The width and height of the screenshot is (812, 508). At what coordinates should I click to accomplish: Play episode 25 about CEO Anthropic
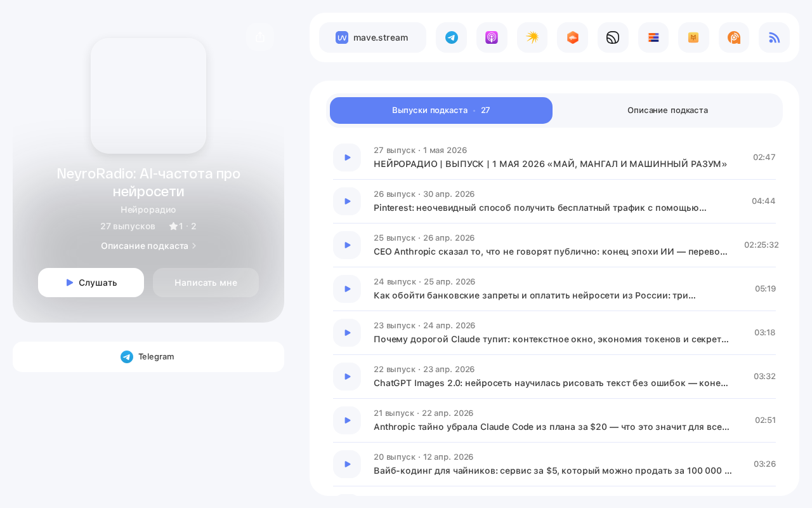(347, 245)
